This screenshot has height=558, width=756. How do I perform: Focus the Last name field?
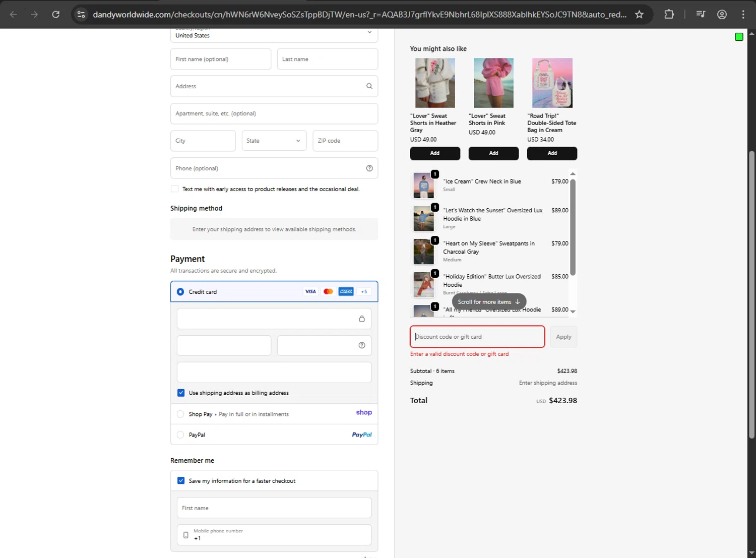pos(328,59)
